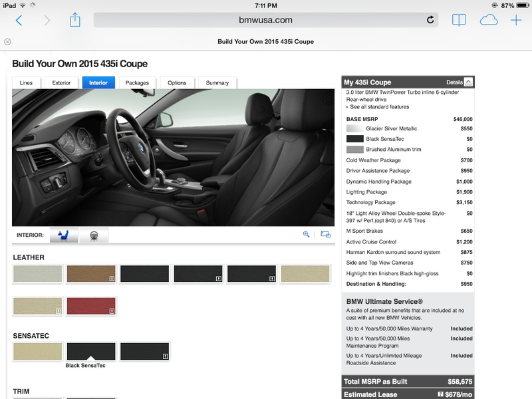Image resolution: width=532 pixels, height=399 pixels.
Task: Zoom the interior image with magnifier icon
Action: (306, 234)
